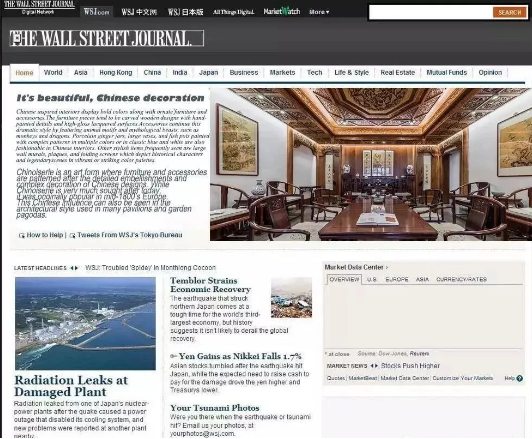Select the Japan tab
Screen dimensions: 532x439
[208, 72]
